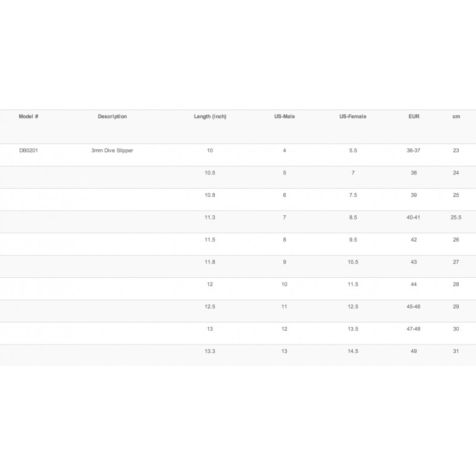Select the US-Female 7.5 cell
Screen dimensions: 476x476
pos(353,195)
